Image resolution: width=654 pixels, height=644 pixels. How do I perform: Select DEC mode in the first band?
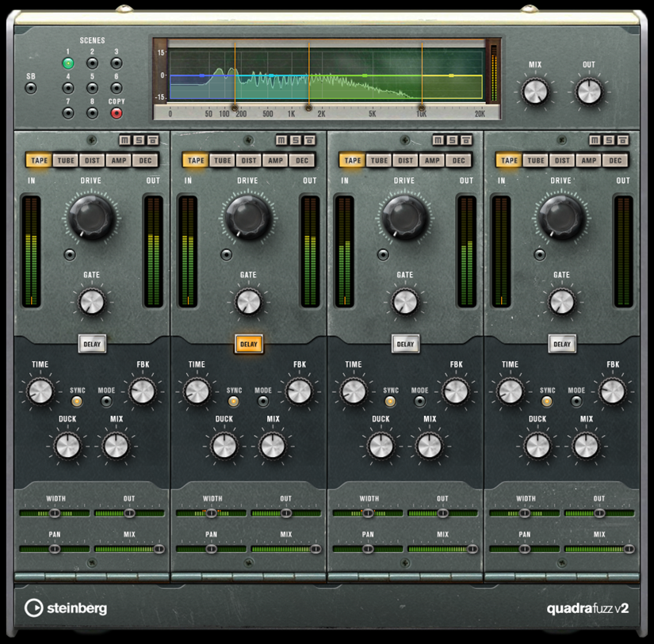pos(145,161)
